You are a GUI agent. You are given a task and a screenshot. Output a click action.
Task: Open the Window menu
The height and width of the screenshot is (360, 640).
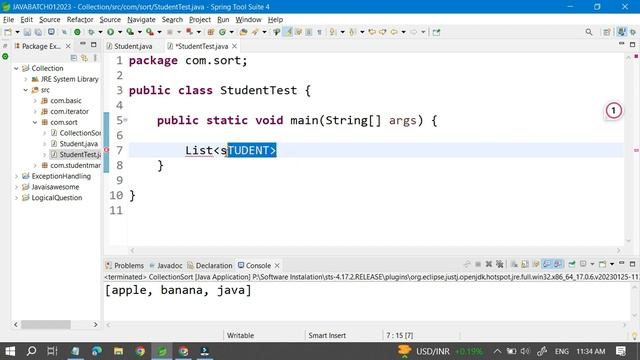[248, 20]
